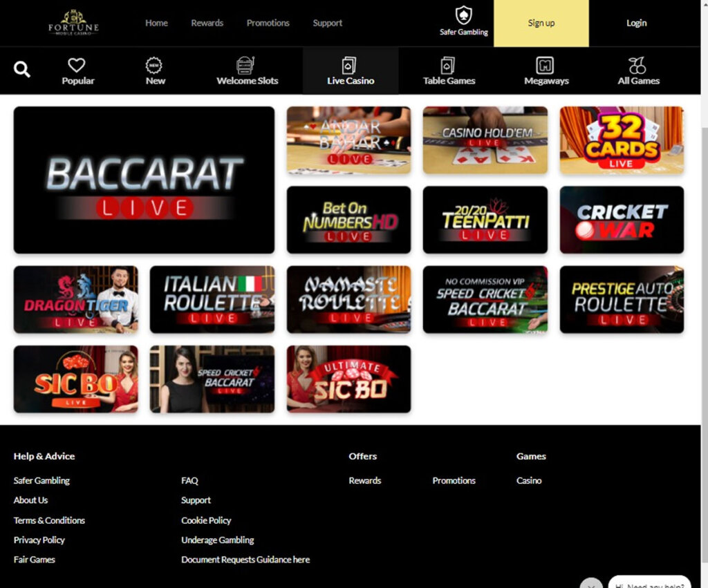Open the Cookie Policy link
The width and height of the screenshot is (708, 588).
coord(206,520)
